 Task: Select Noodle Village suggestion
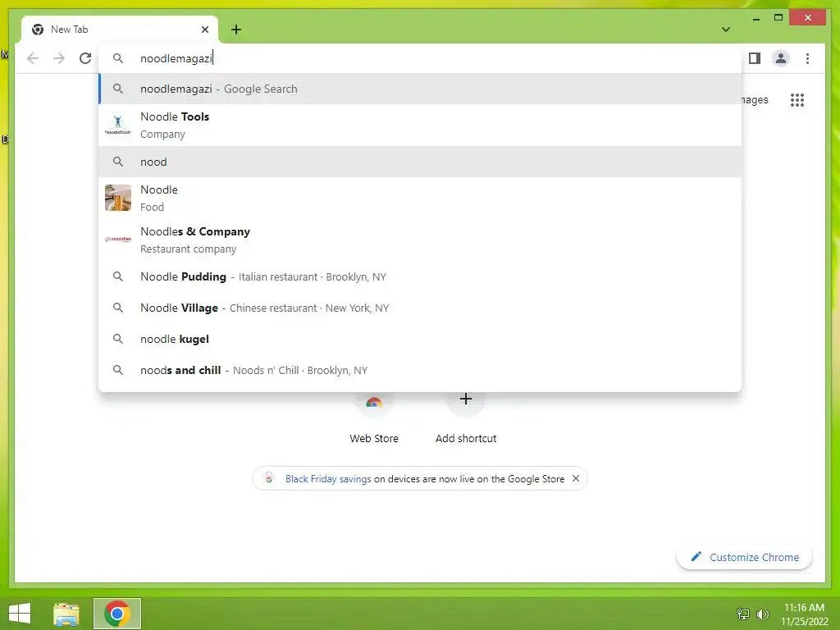point(420,308)
